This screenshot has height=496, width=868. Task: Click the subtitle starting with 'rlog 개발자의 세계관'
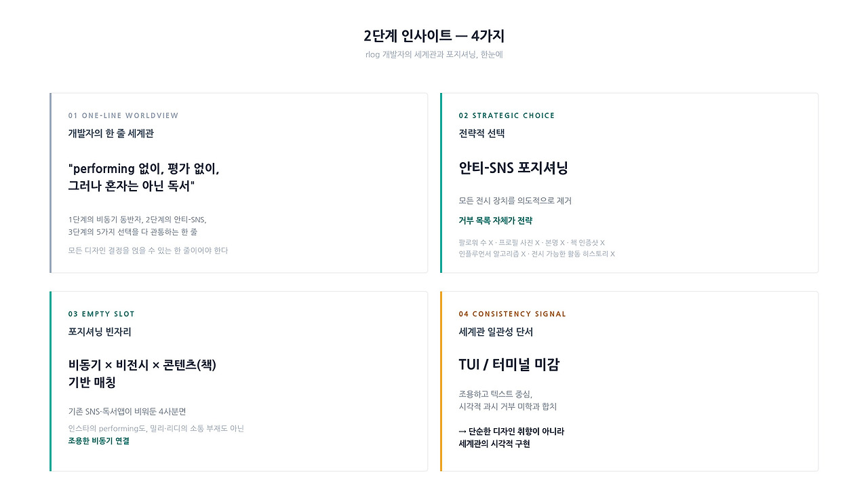coord(434,54)
